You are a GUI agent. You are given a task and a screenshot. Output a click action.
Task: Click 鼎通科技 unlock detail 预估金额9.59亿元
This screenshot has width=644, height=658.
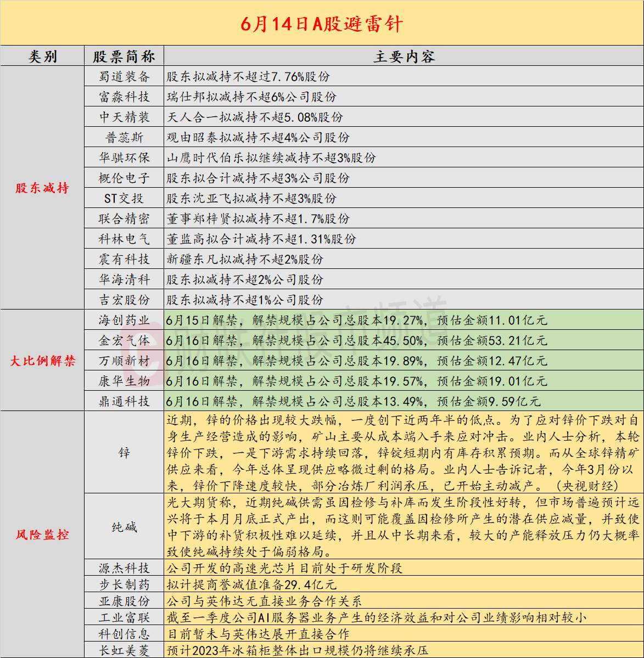(489, 401)
